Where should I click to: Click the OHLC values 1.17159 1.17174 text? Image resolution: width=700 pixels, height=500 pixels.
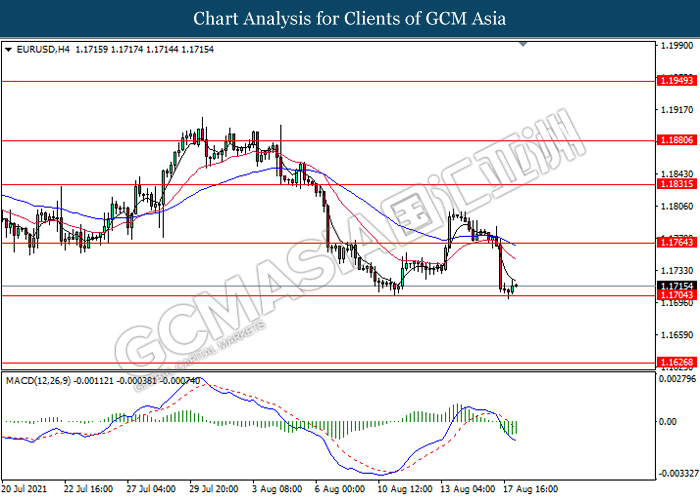point(109,50)
